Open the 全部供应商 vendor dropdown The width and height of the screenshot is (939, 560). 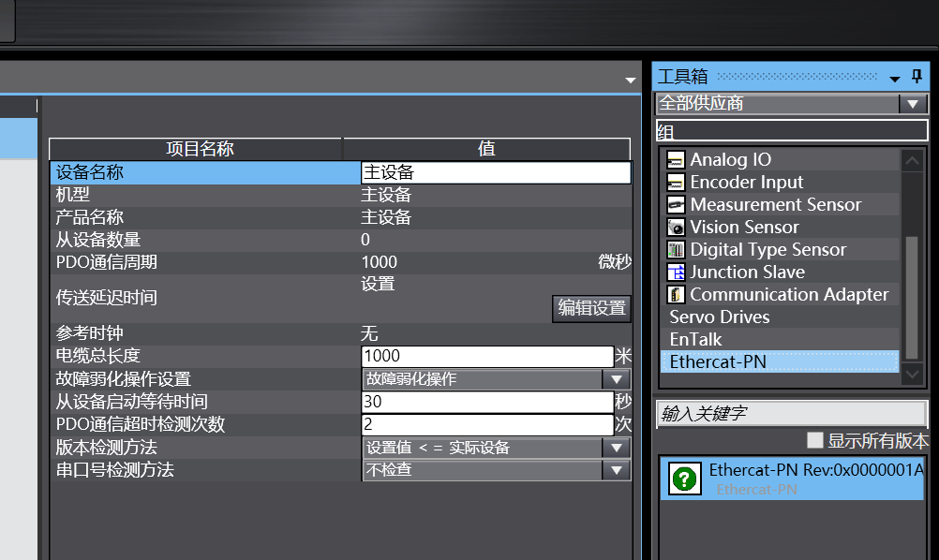coord(912,104)
